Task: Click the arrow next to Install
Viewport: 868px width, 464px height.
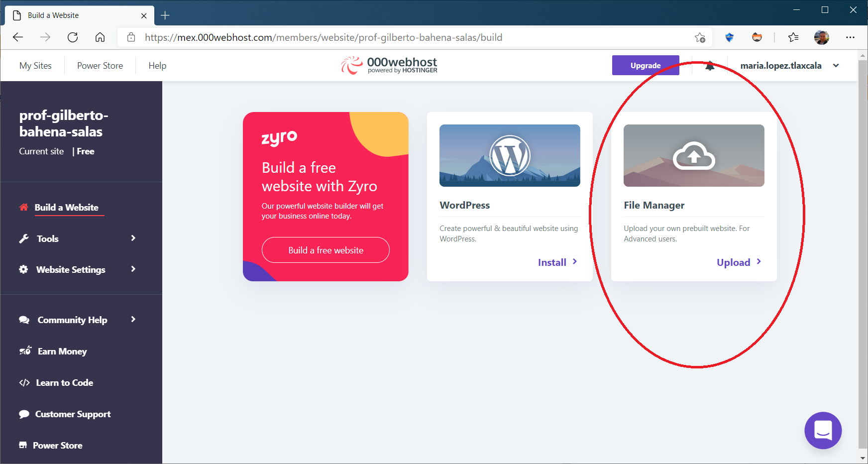Action: coord(575,261)
